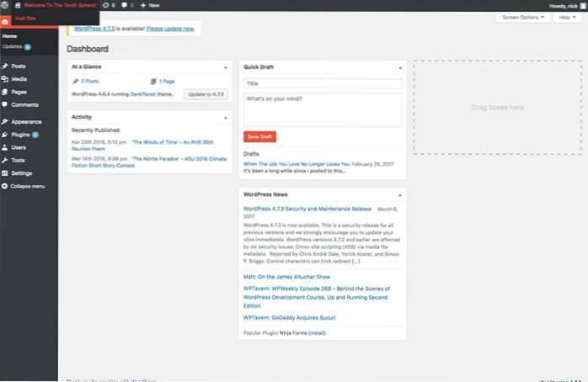
Task: Open 'The Winds of Time' post link
Action: click(x=173, y=142)
